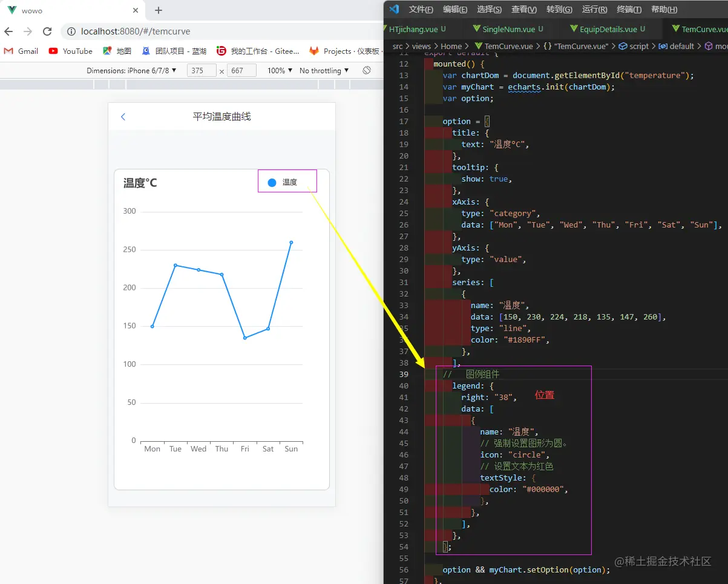Open the No throttling dropdown
728x584 pixels.
[x=324, y=70]
